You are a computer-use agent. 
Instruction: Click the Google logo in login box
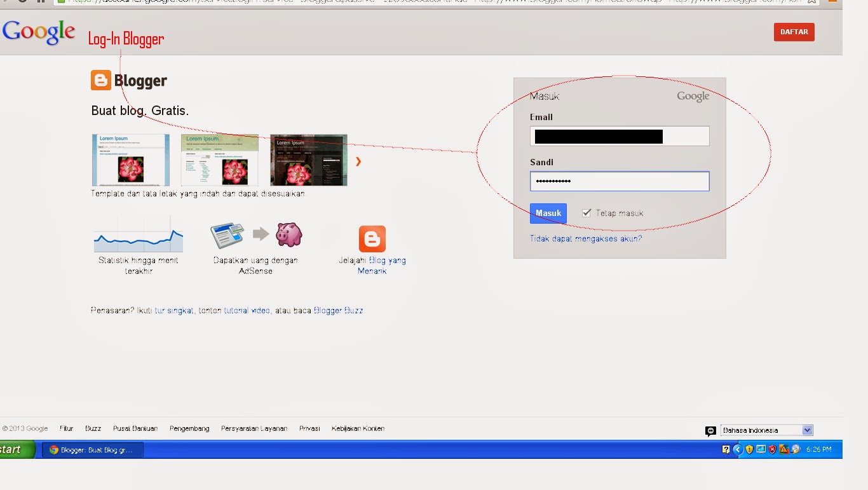pyautogui.click(x=693, y=97)
